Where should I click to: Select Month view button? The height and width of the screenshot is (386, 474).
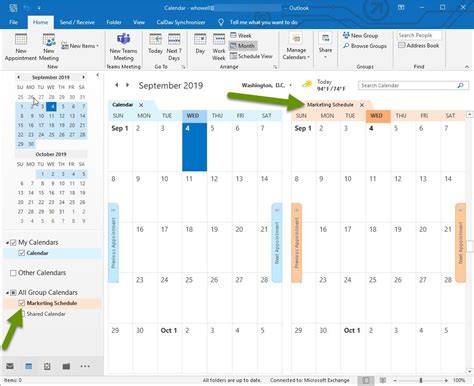click(x=243, y=46)
